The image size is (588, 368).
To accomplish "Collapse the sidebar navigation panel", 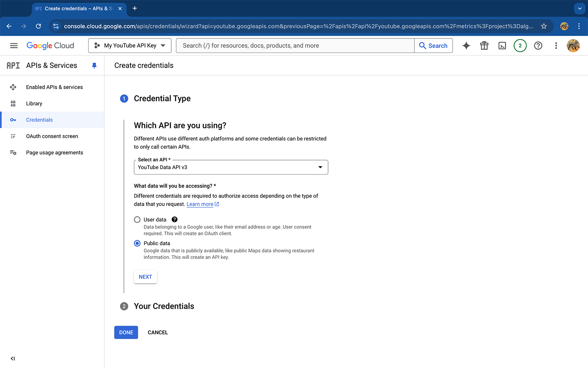I will [13, 359].
